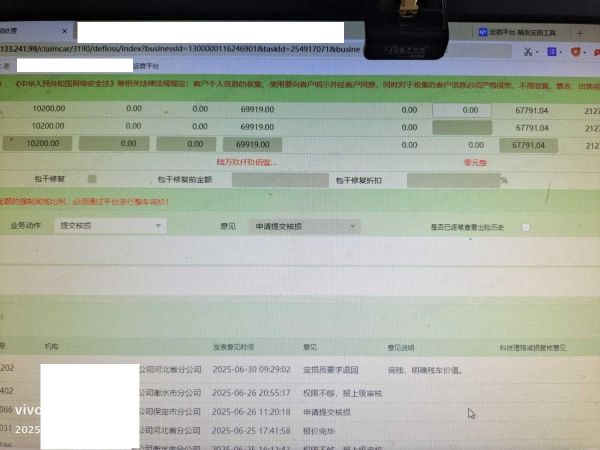
Task: Select the row dated 2025-06-26 11:20:18
Action: (x=300, y=412)
